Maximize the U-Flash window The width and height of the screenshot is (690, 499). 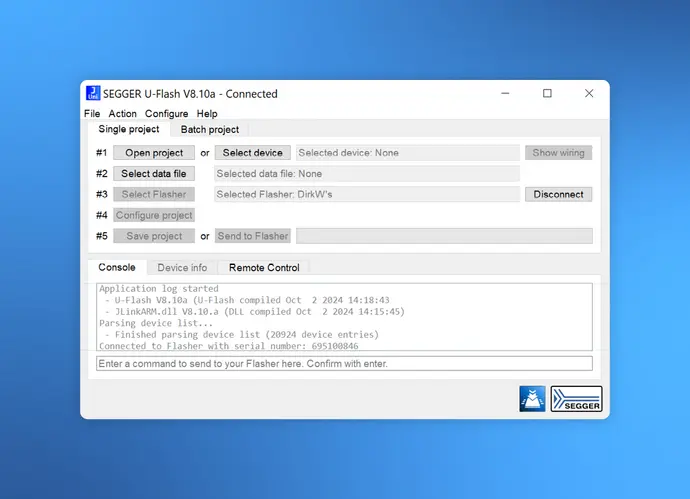click(x=547, y=94)
